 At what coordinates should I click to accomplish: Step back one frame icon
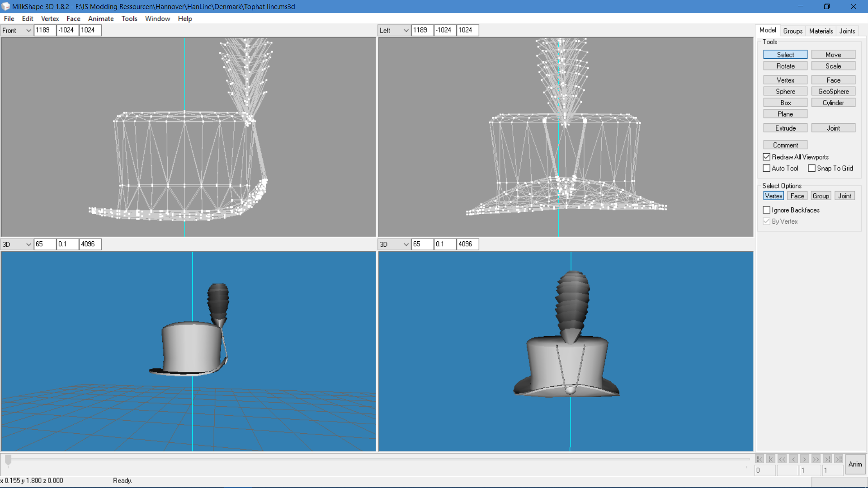pyautogui.click(x=793, y=459)
